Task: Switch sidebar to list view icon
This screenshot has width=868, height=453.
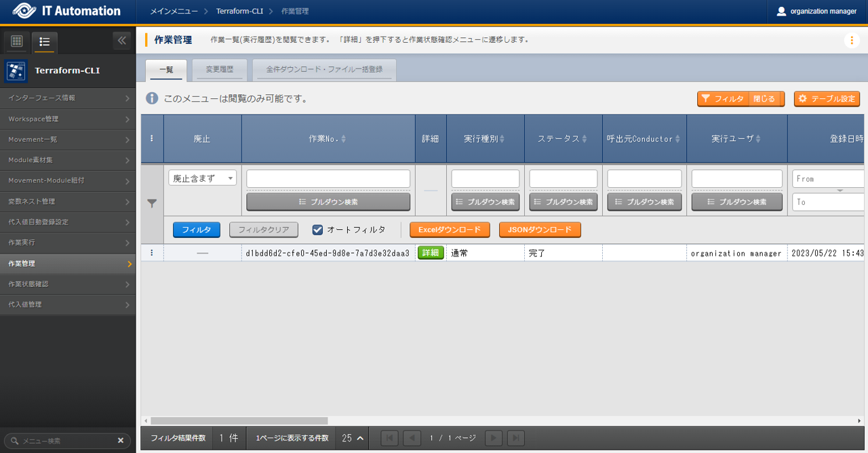Action: [45, 41]
